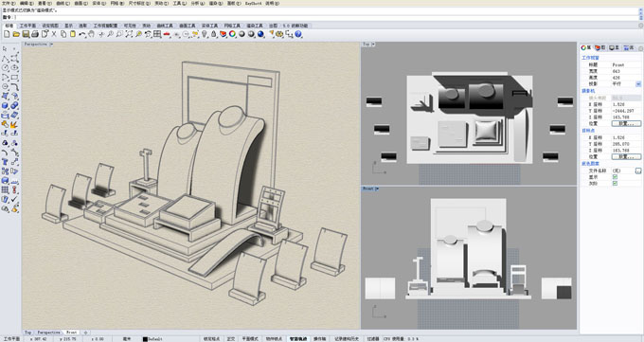This screenshot has width=644, height=342.
Task: Select the Polyline tool in left sidebar
Action: tap(5, 59)
